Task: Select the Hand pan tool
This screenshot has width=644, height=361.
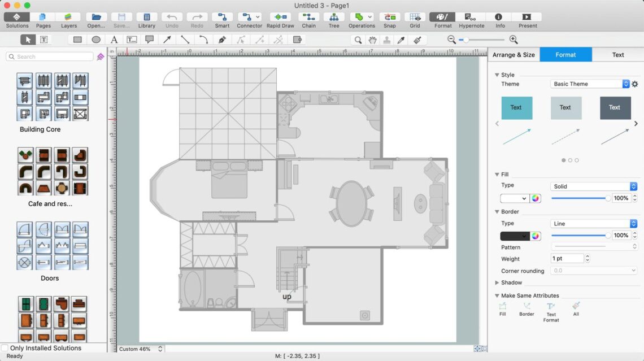Action: pos(372,40)
